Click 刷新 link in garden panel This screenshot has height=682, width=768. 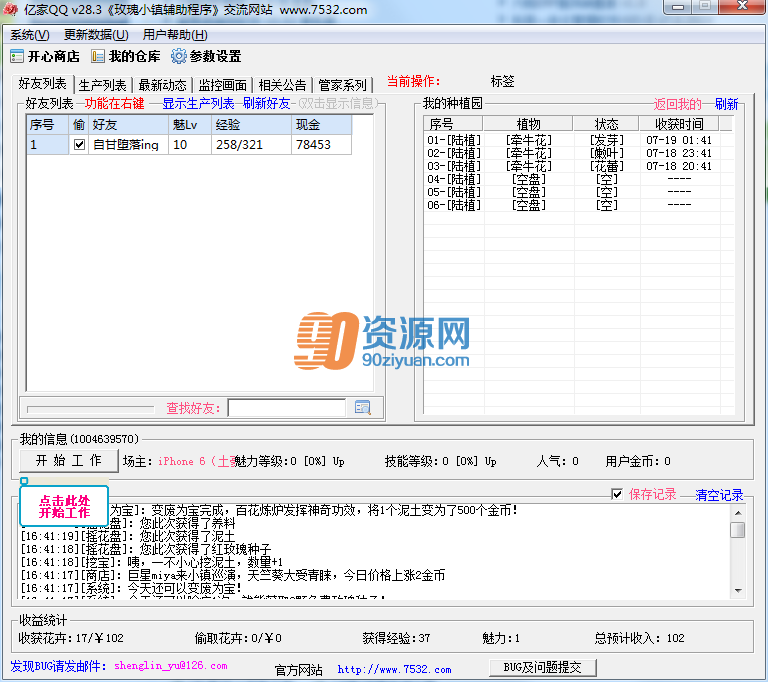[x=726, y=104]
